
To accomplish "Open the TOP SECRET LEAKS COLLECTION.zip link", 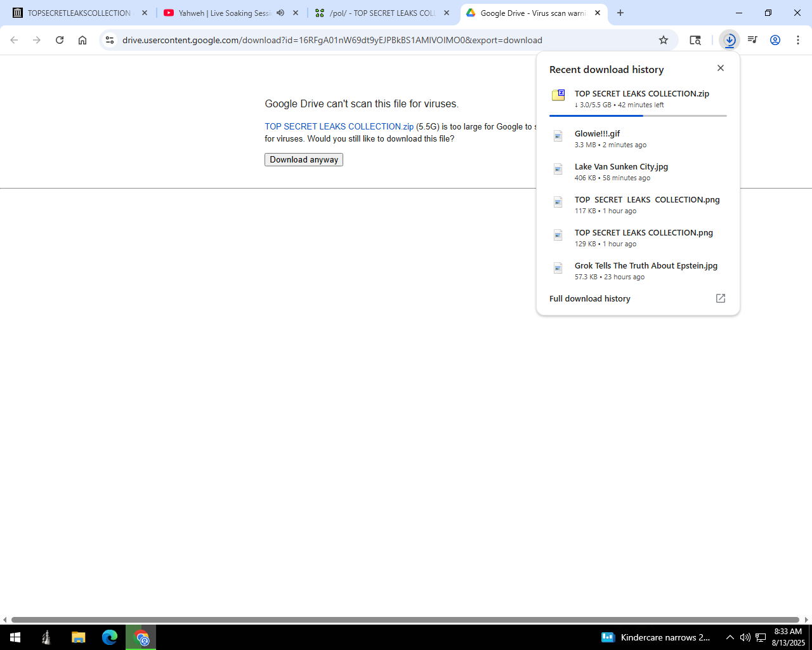I will coord(339,126).
